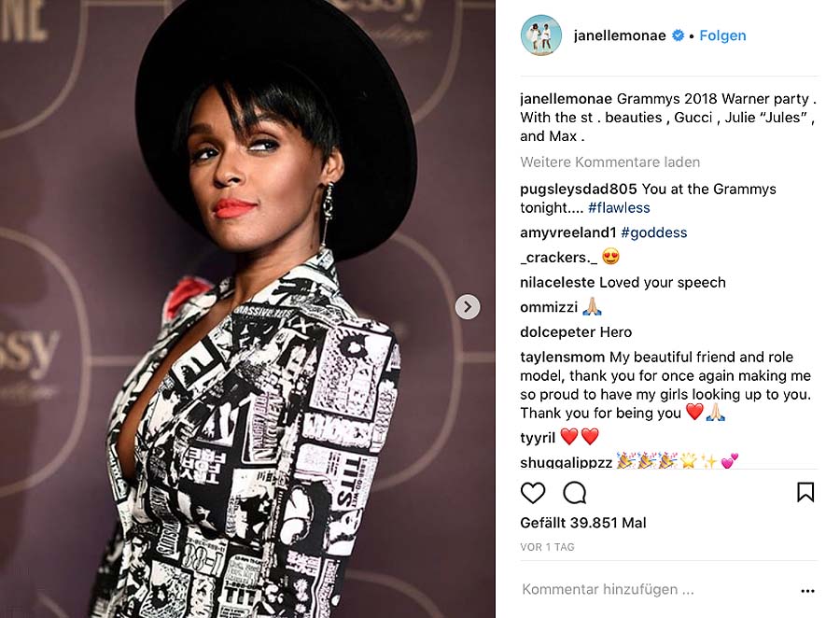Follow account via Folgen link
The height and width of the screenshot is (618, 840).
pyautogui.click(x=722, y=35)
